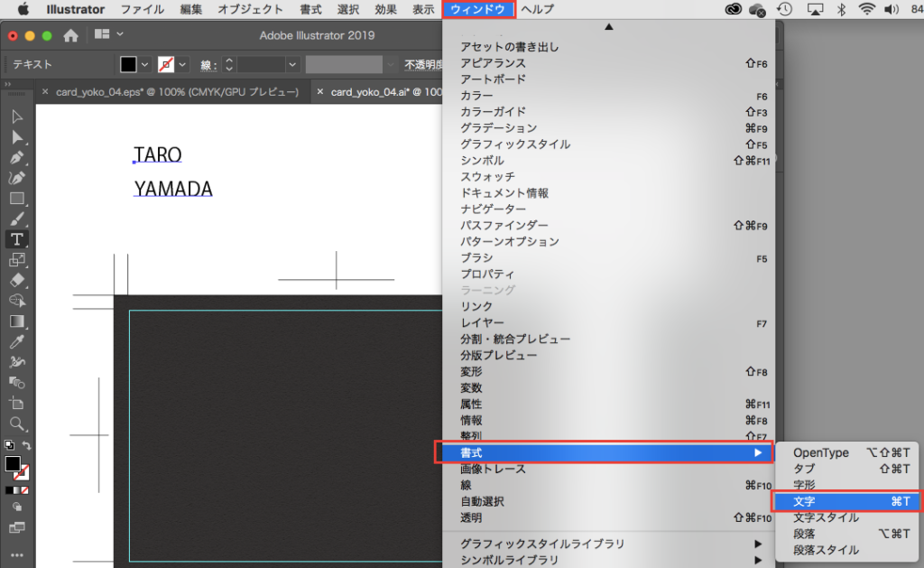Click the Home icon

(x=70, y=35)
